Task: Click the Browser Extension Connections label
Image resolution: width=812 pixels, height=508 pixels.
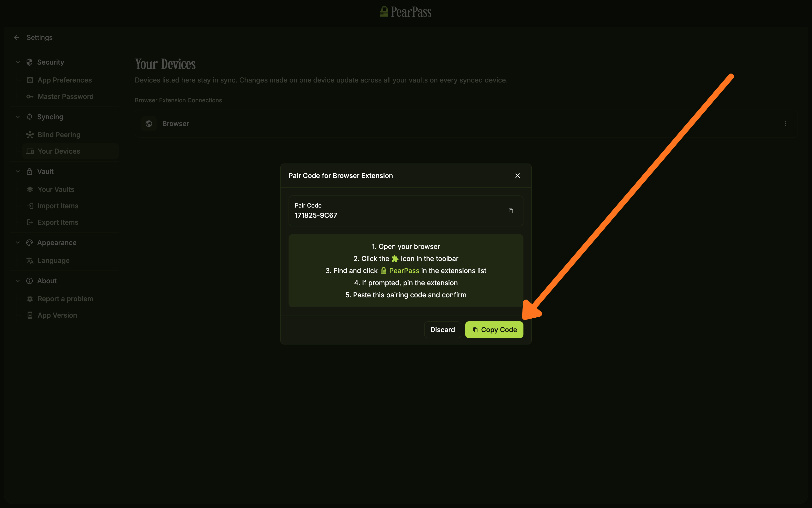Action: click(178, 100)
